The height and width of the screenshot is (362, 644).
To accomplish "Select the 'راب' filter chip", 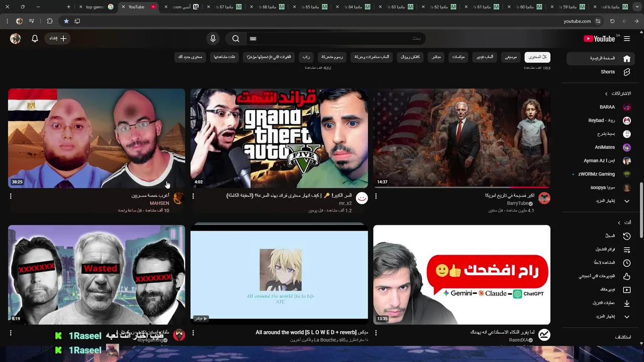I will tap(306, 57).
